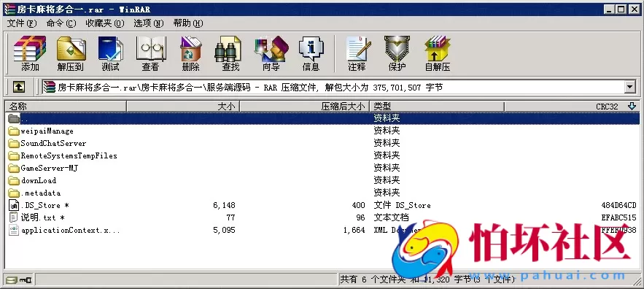Click the 自解压 (SFX) toolbar icon
The image size is (644, 289).
tap(438, 53)
